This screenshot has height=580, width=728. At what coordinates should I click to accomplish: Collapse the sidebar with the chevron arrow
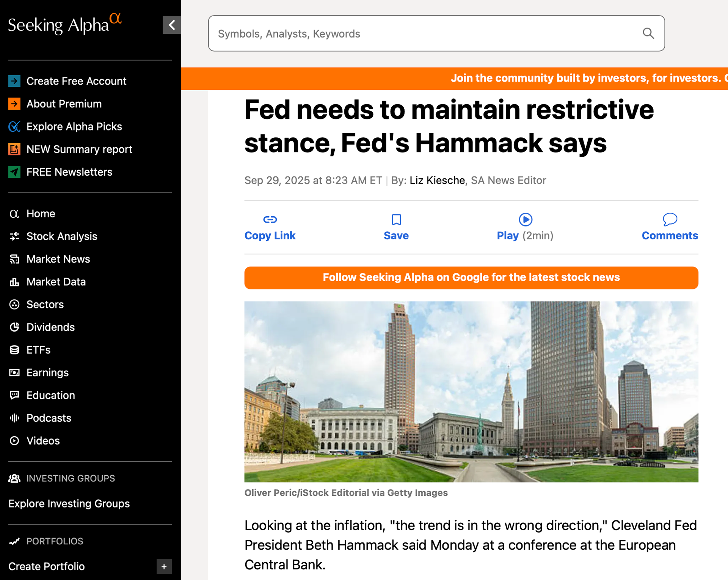pos(172,25)
